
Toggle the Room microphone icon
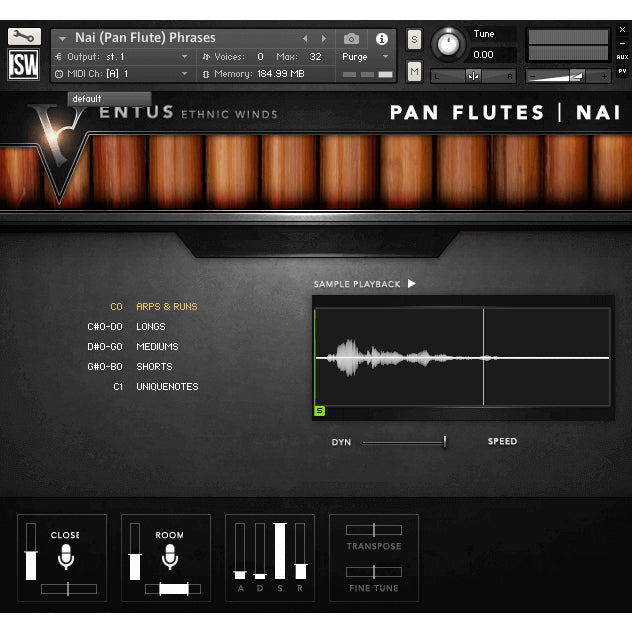click(170, 557)
